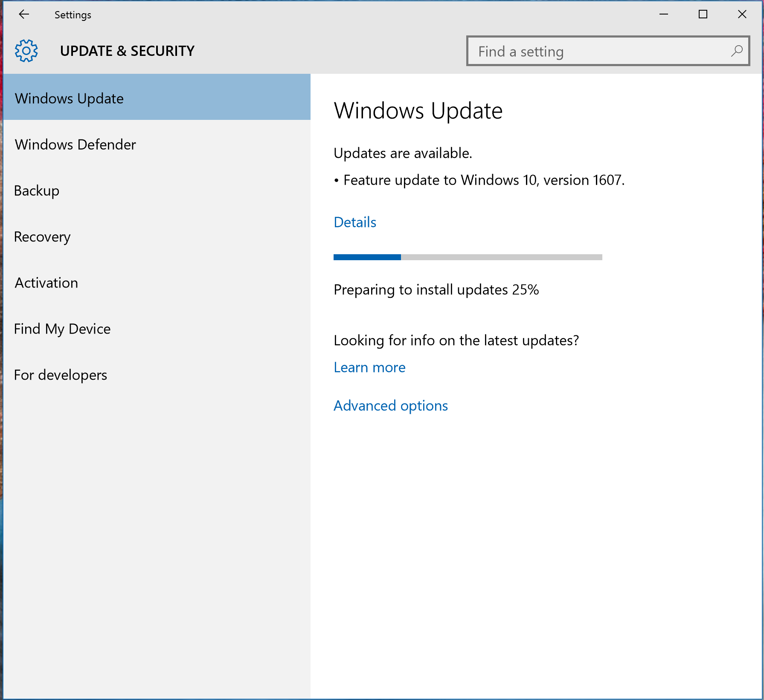Click 'Preparing to install updates 25%' text
Viewport: 764px width, 700px height.
[436, 290]
